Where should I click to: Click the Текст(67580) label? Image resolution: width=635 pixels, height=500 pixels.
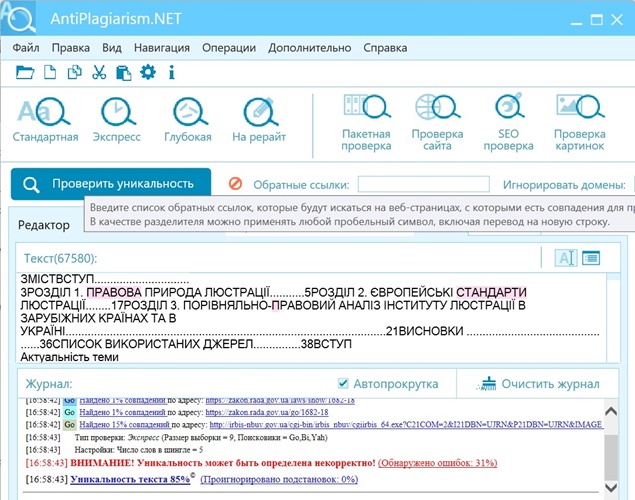pos(61,258)
